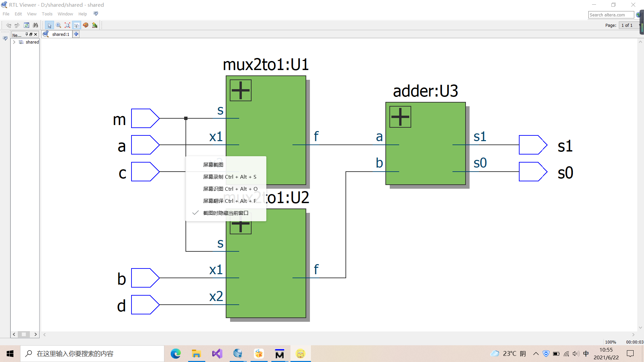
Task: Expand the shared tree node
Action: [14, 42]
